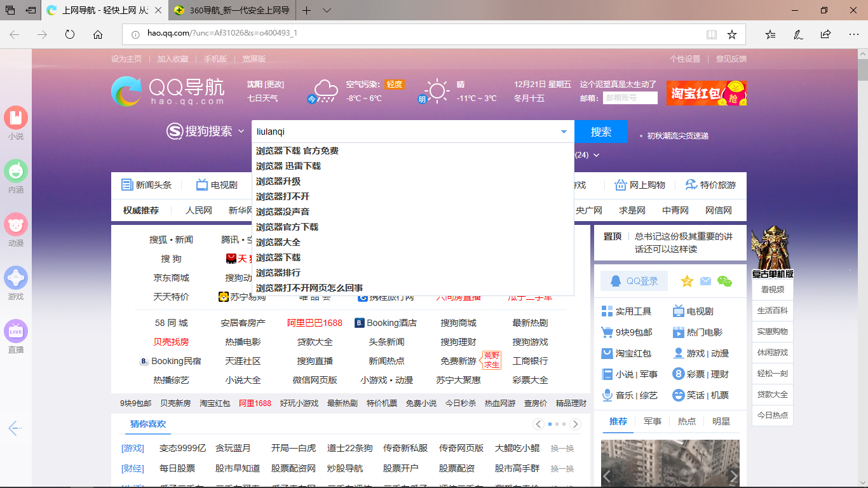Viewport: 868px width, 488px height.
Task: Choose suggestion 浏览器升级
Action: point(413,181)
